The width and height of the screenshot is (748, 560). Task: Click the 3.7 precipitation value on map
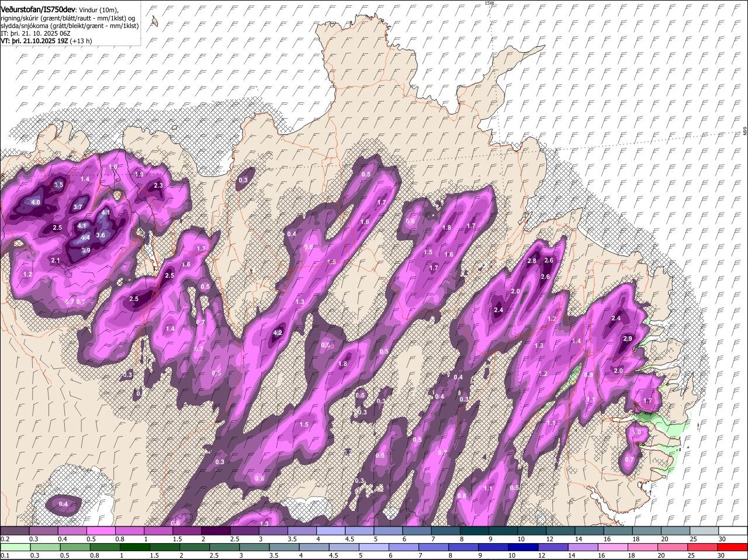pyautogui.click(x=78, y=207)
